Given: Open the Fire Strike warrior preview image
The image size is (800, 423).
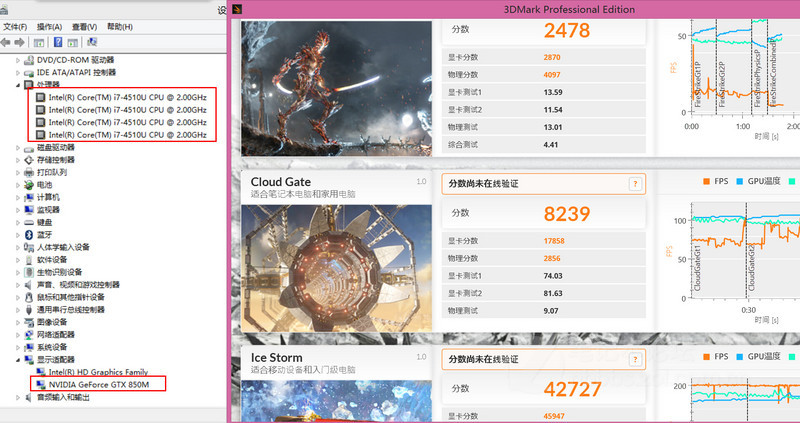Looking at the screenshot, I should coord(336,88).
